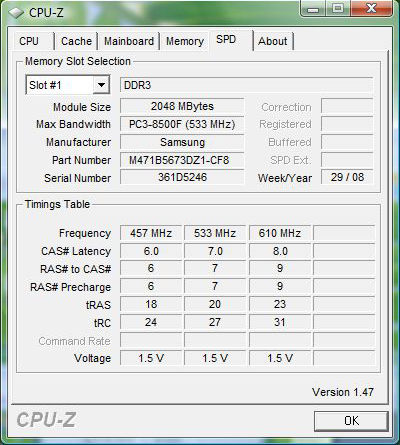The height and width of the screenshot is (445, 400).
Task: Click the Max Bandwidth label
Action: coord(73,124)
